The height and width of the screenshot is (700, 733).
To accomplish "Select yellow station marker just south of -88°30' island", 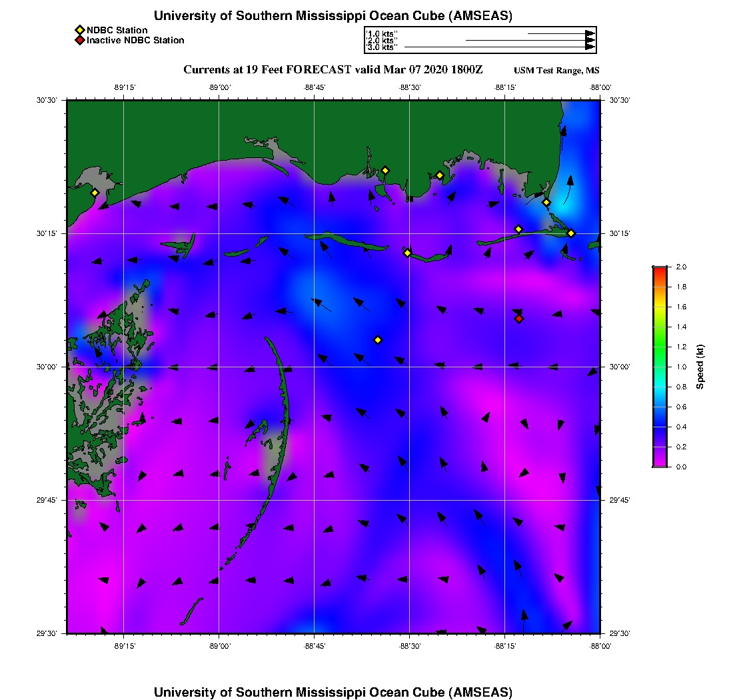I will pos(408,252).
